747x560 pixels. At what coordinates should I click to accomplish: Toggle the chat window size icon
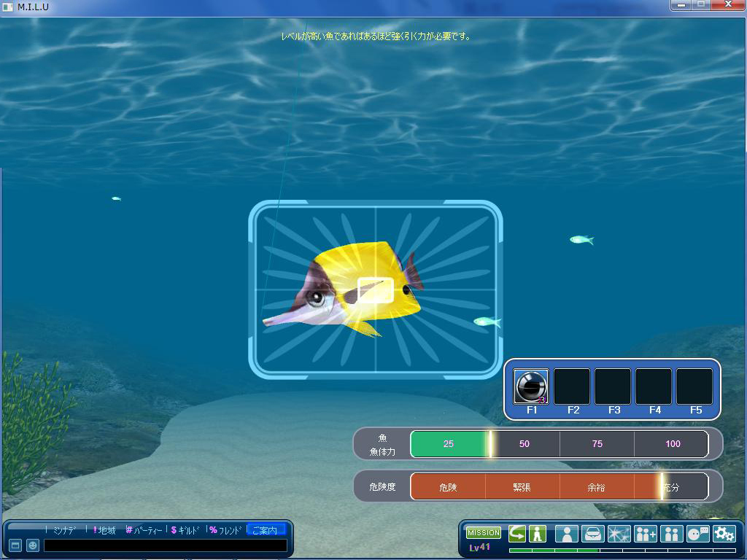(15, 545)
